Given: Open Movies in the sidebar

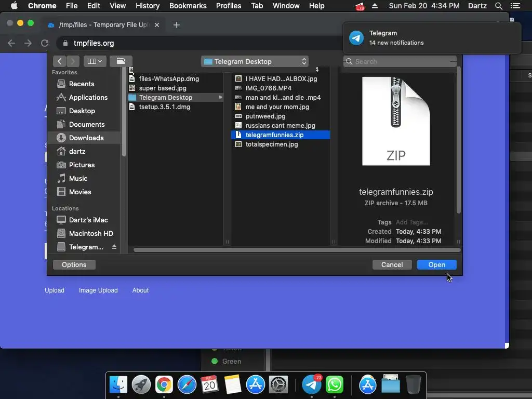Looking at the screenshot, I should click(x=80, y=192).
